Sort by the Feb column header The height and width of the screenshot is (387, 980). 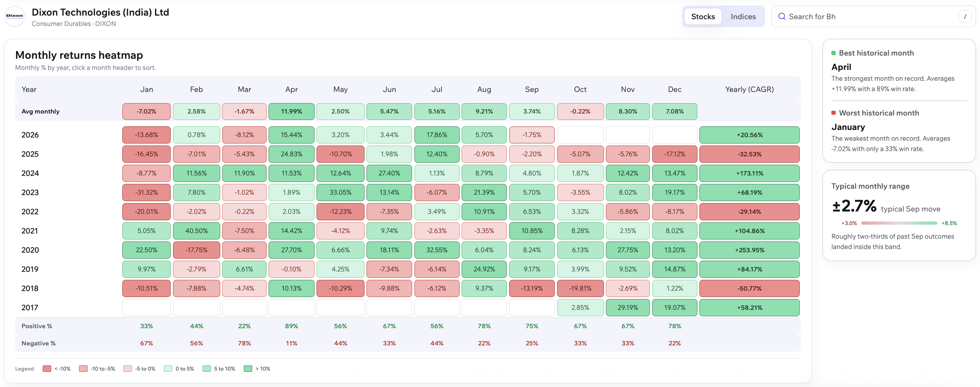[196, 89]
